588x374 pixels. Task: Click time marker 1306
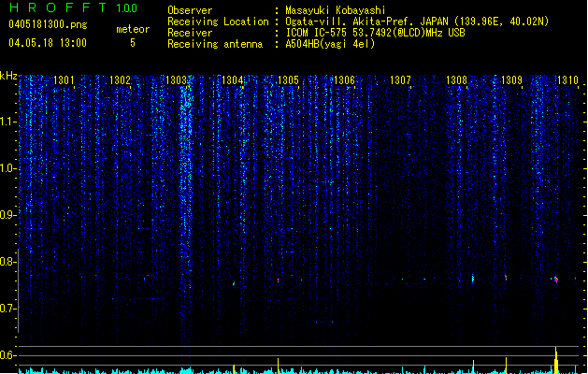[x=344, y=80]
